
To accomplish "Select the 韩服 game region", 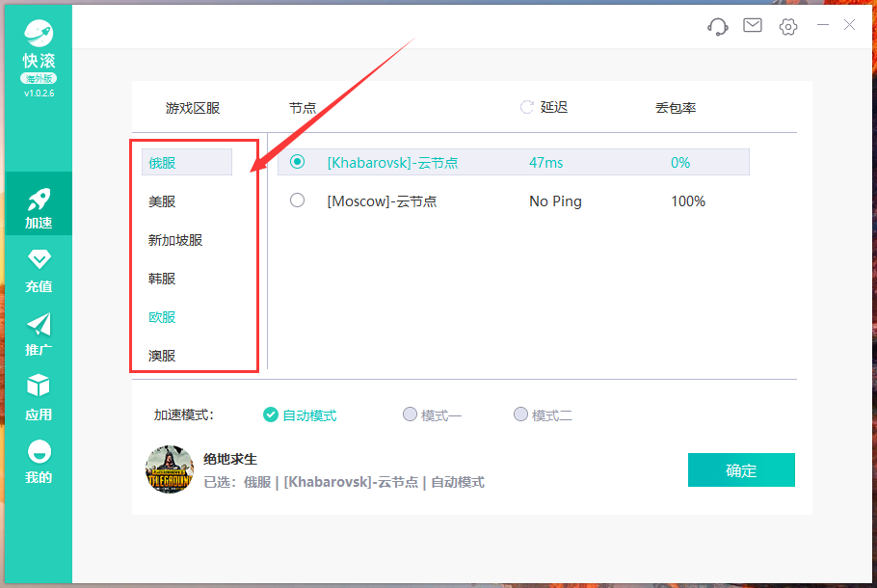I will click(162, 279).
